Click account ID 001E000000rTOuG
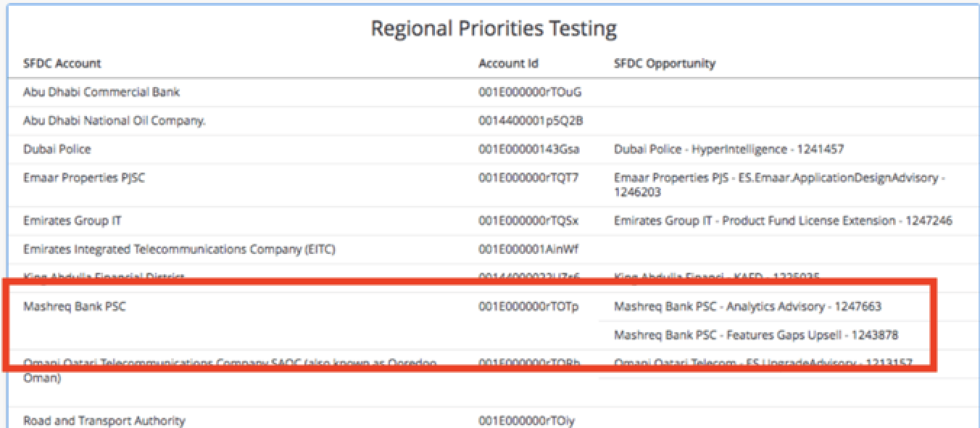Viewport: 980px width, 428px height. (530, 92)
